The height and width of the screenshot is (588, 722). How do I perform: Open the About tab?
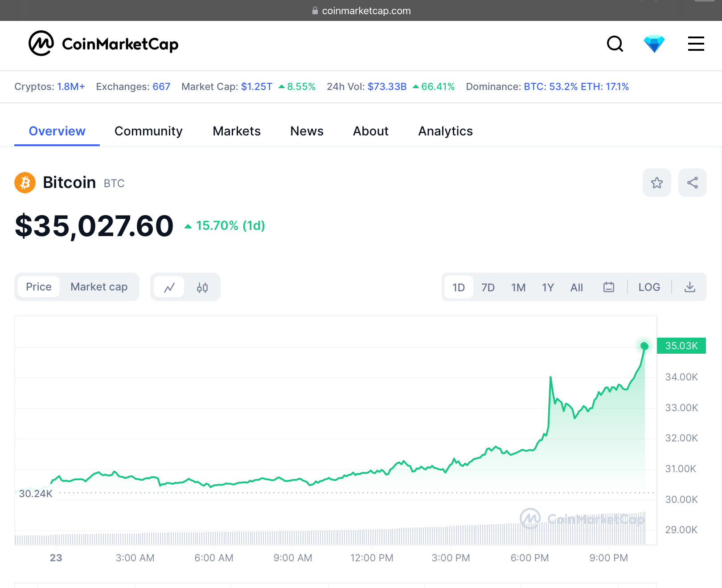pyautogui.click(x=371, y=131)
